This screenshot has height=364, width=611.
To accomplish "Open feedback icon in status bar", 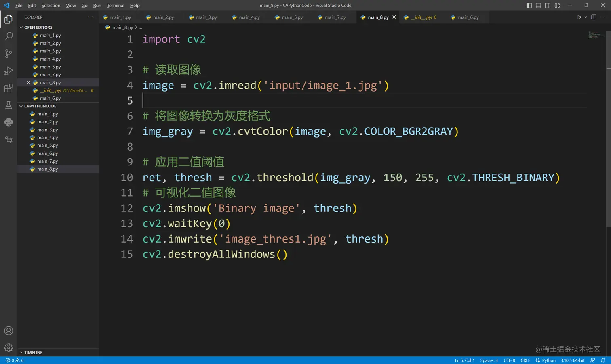I will pos(593,360).
